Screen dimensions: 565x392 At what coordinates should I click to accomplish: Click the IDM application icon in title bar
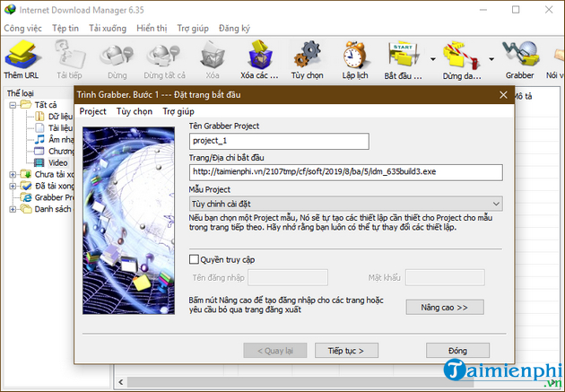9,9
